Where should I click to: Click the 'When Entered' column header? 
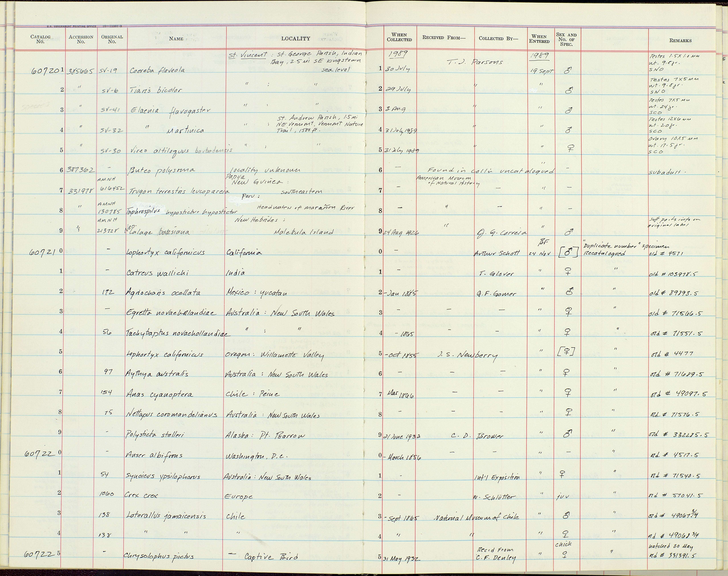539,39
